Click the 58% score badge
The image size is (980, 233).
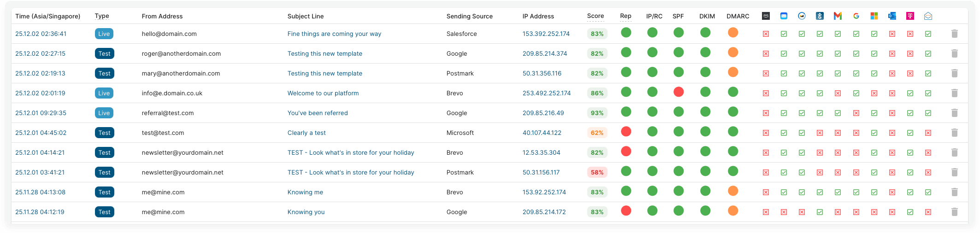click(x=597, y=172)
